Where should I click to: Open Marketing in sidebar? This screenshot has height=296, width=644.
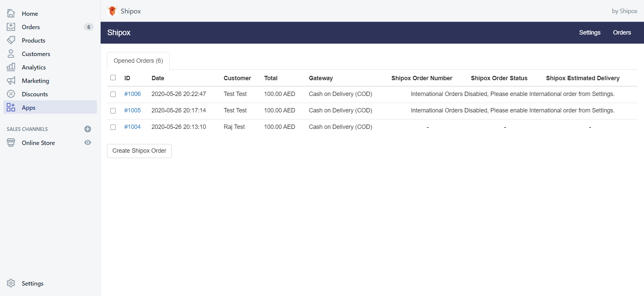point(50,81)
